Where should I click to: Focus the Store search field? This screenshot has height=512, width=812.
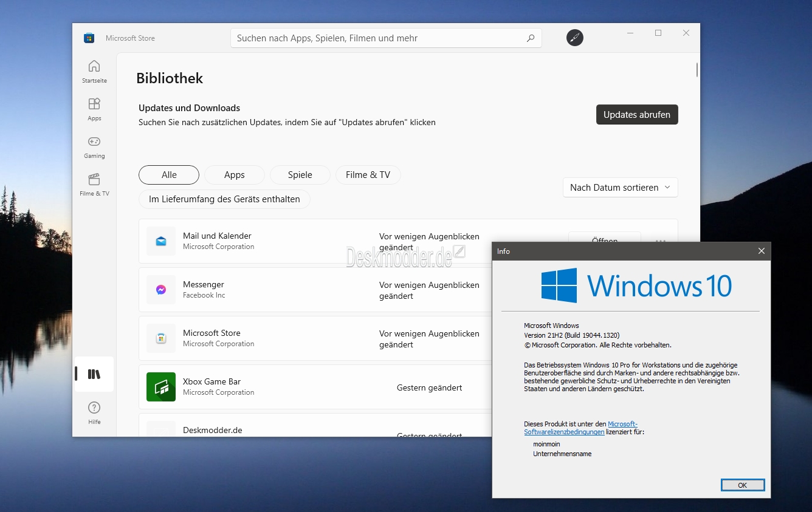click(386, 38)
